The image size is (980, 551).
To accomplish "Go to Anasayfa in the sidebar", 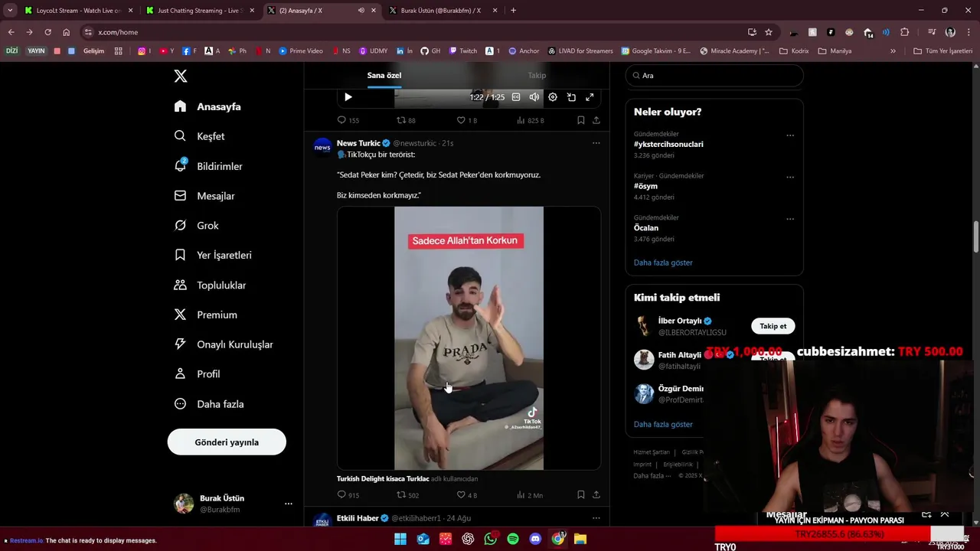I will click(x=207, y=106).
